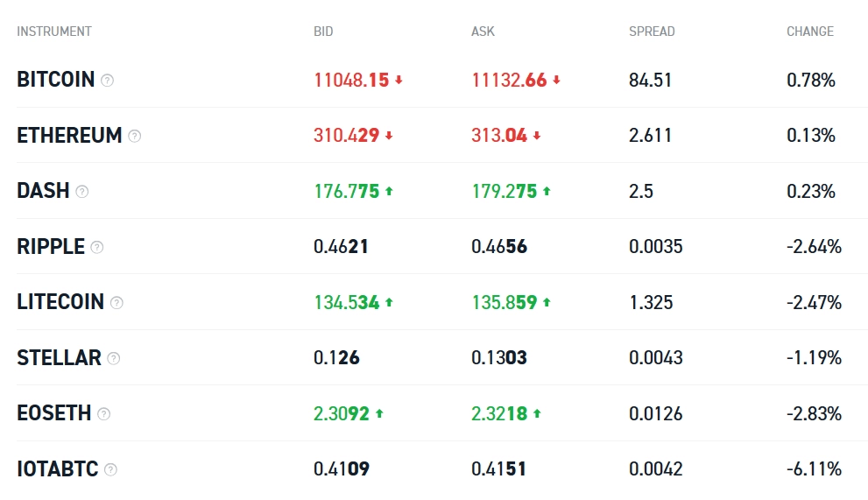The image size is (868, 500).
Task: Click the help icon next to BITCOIN
Action: click(x=107, y=81)
